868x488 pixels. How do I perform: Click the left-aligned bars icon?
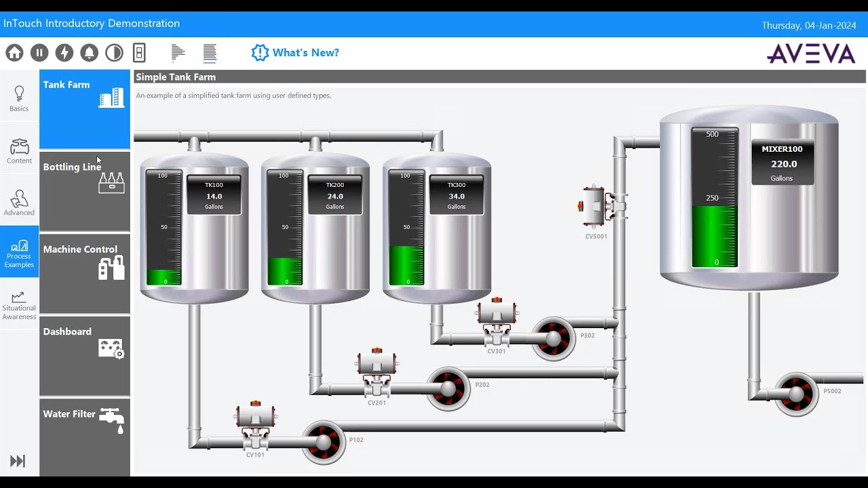178,53
